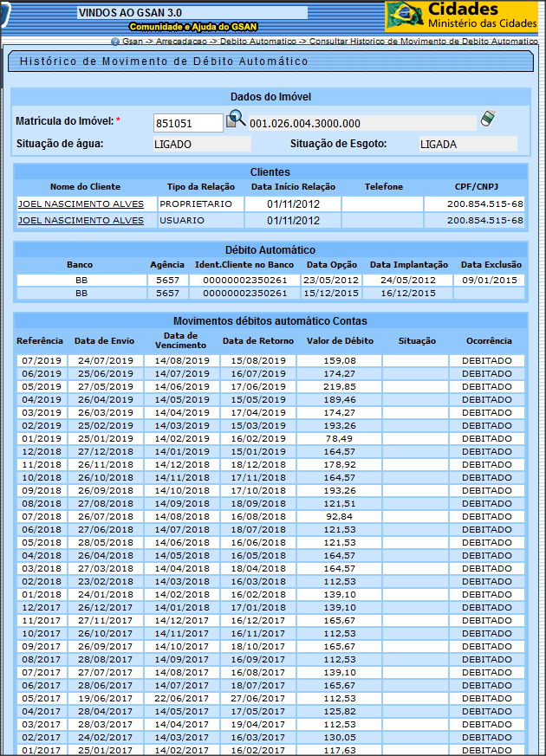The width and height of the screenshot is (546, 756).
Task: Click the Consultar Historico de Movimento breadcrumb text
Action: [424, 42]
